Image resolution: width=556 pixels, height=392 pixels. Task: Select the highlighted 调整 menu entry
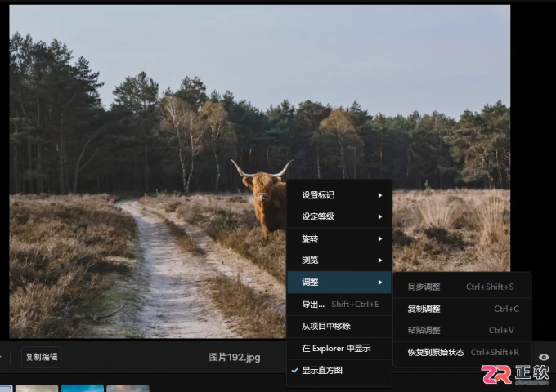(x=339, y=283)
